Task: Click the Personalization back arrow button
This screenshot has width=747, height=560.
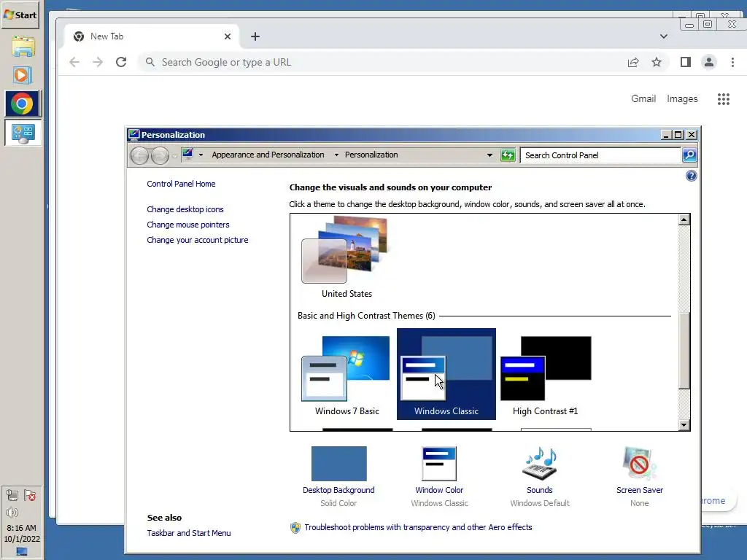Action: 139,155
